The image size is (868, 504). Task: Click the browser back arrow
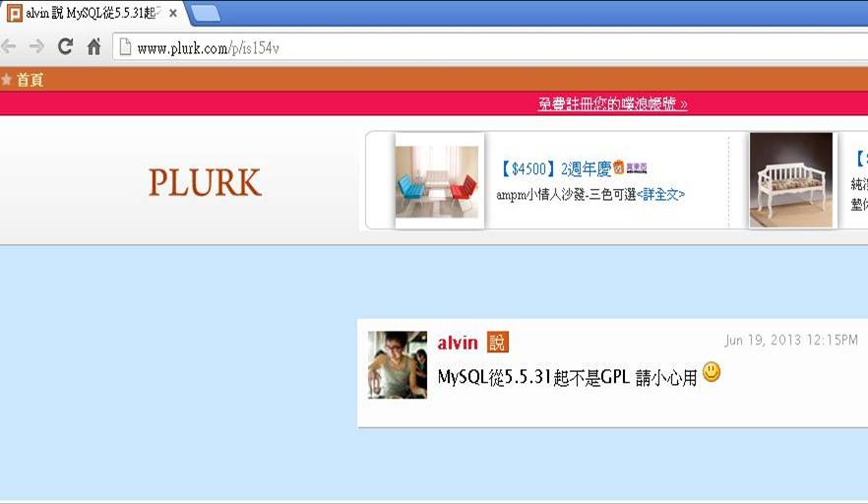8,47
